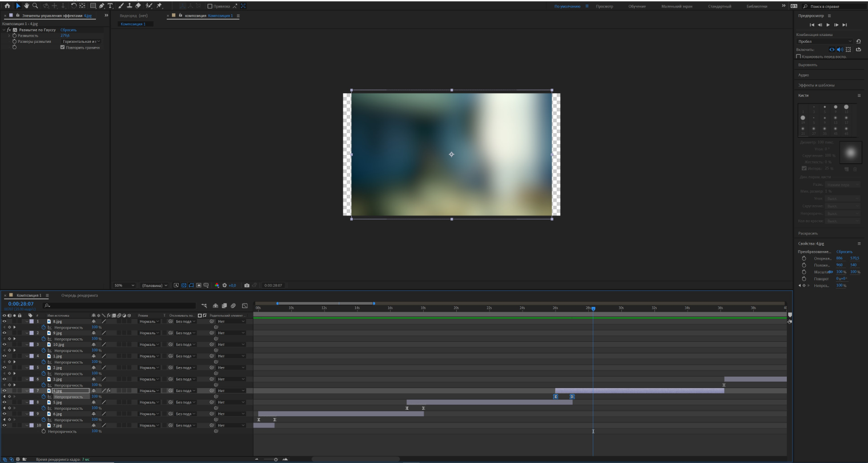Image resolution: width=868 pixels, height=463 pixels.
Task: Click the Frame Blending timeline icon
Action: [224, 306]
